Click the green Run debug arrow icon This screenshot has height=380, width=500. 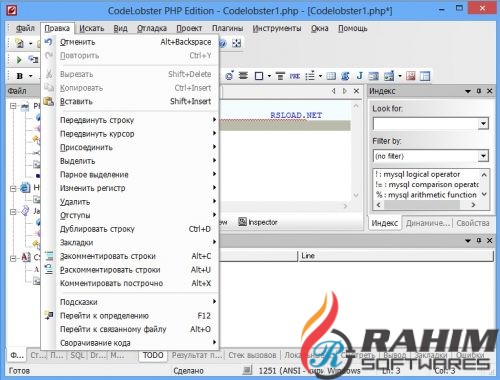coord(19,60)
